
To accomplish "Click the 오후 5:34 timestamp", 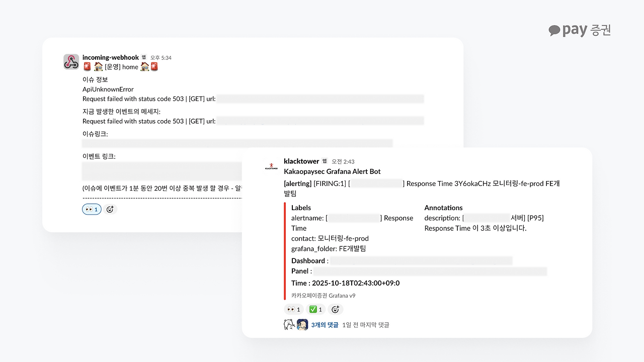I will [161, 58].
